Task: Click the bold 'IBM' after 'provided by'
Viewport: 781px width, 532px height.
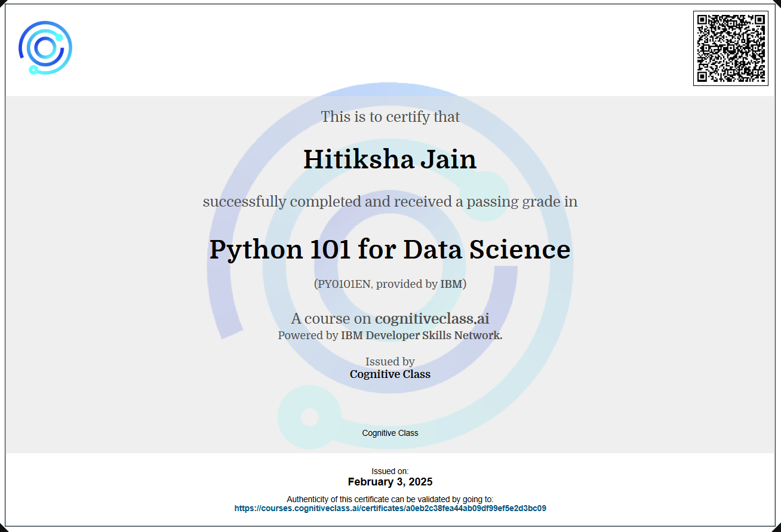Action: tap(451, 284)
